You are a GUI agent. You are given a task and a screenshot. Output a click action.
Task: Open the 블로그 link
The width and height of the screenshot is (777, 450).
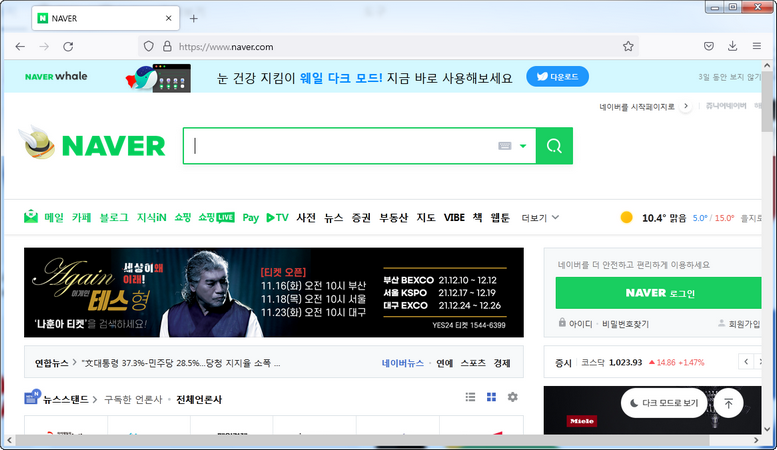(114, 218)
